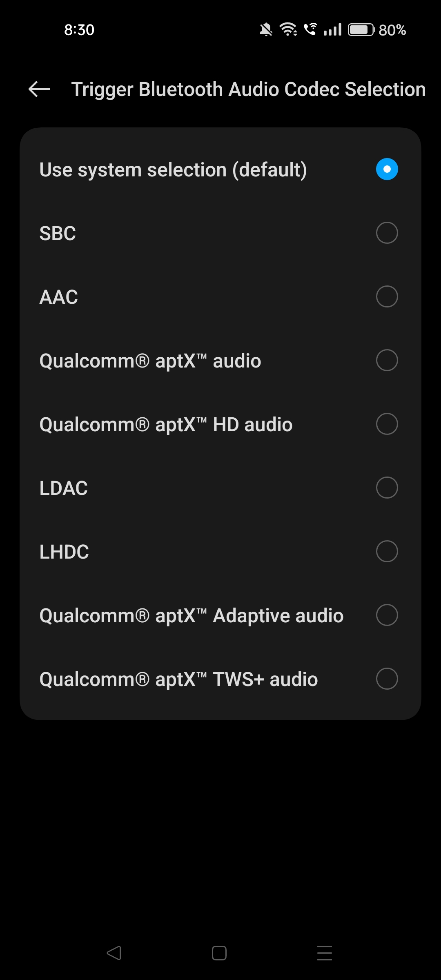Select the AAC radio button
Viewport: 441px width, 980px height.
tap(387, 296)
